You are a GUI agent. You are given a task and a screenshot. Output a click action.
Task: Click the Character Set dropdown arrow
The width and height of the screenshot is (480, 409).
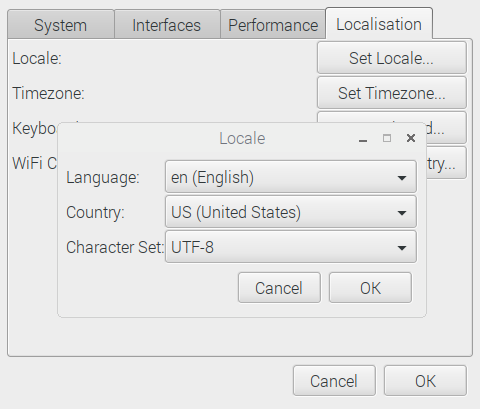(x=402, y=248)
